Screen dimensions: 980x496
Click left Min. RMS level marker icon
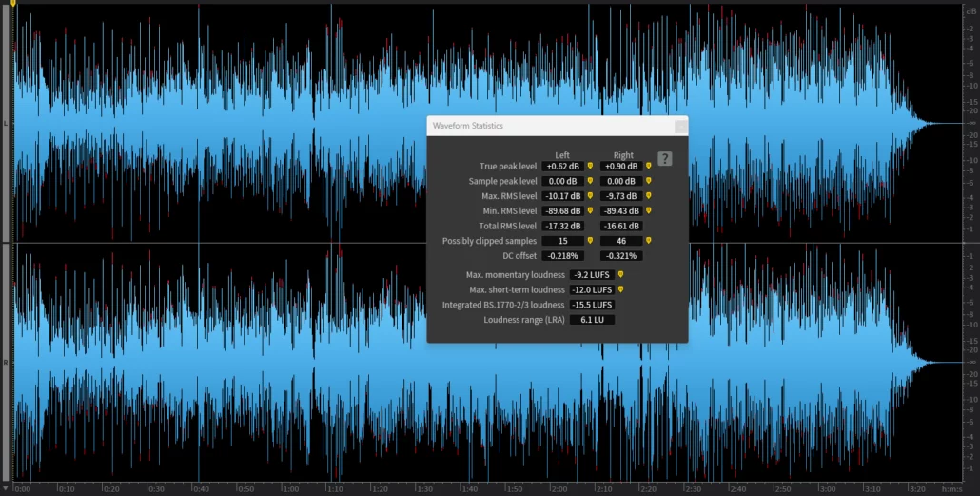point(590,211)
